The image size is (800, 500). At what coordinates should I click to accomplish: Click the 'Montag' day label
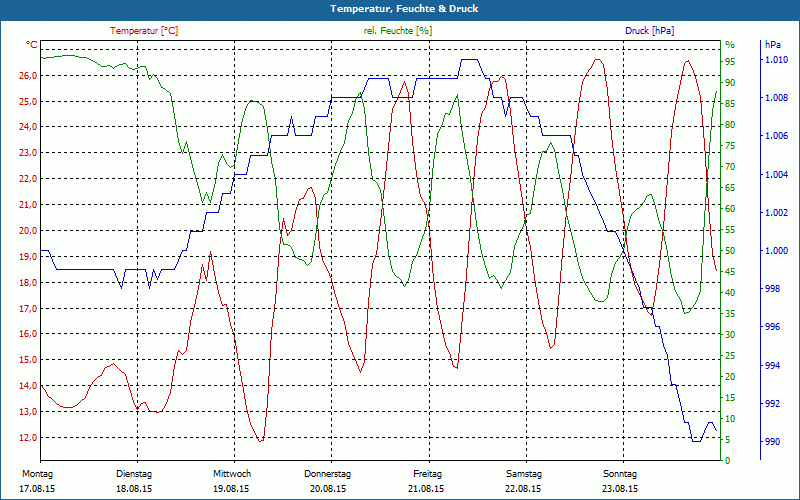[x=37, y=474]
